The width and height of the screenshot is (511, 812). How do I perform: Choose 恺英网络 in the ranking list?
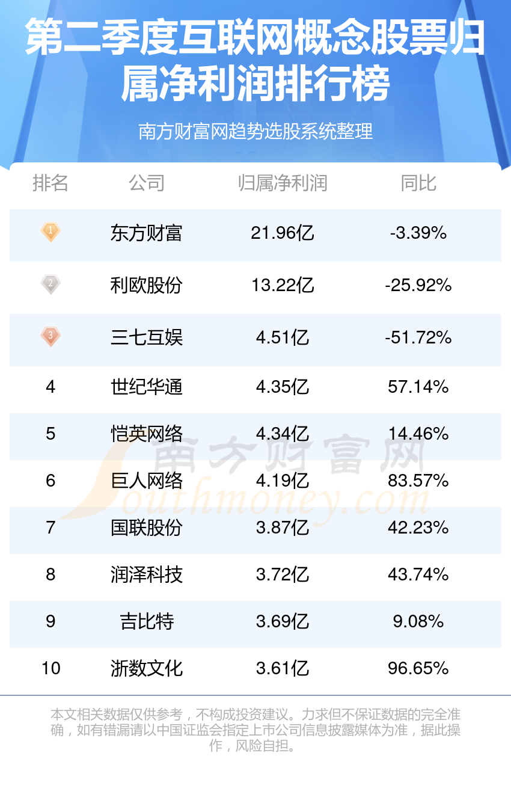point(147,433)
